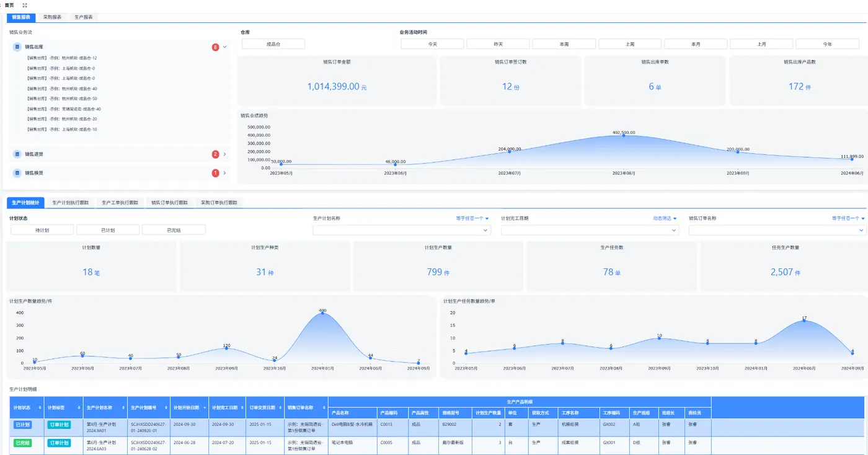
Task: Open 等于任意一个 condition for 生产计划名称
Action: click(472, 218)
